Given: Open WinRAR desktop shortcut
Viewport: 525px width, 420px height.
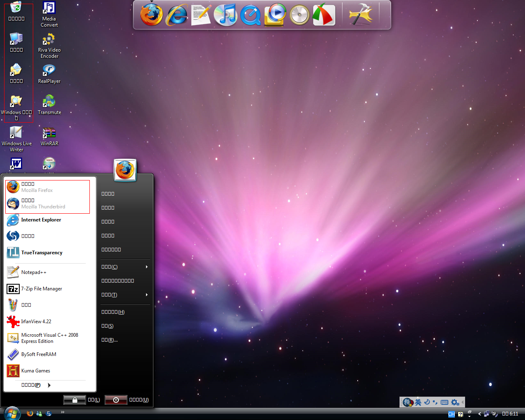Looking at the screenshot, I should click(x=49, y=136).
